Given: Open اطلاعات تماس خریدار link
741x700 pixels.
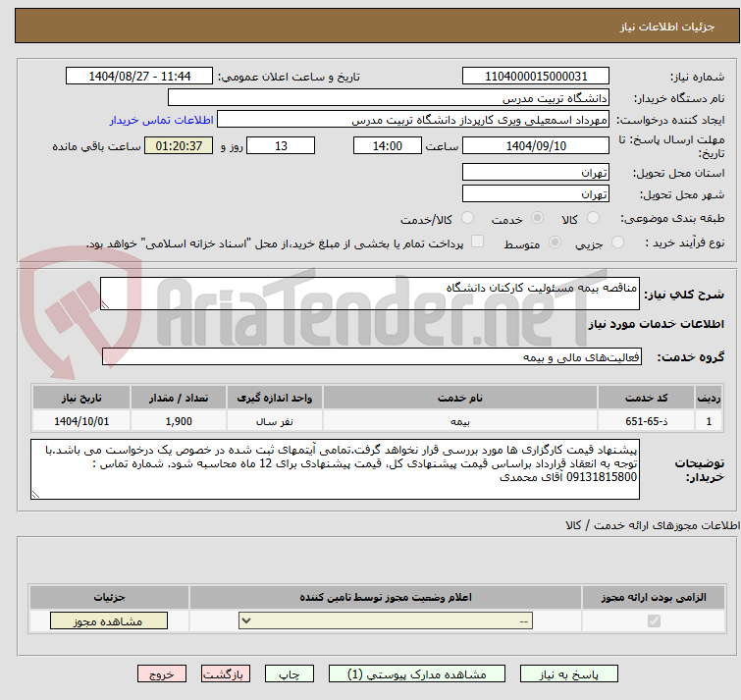Looking at the screenshot, I should [x=162, y=120].
